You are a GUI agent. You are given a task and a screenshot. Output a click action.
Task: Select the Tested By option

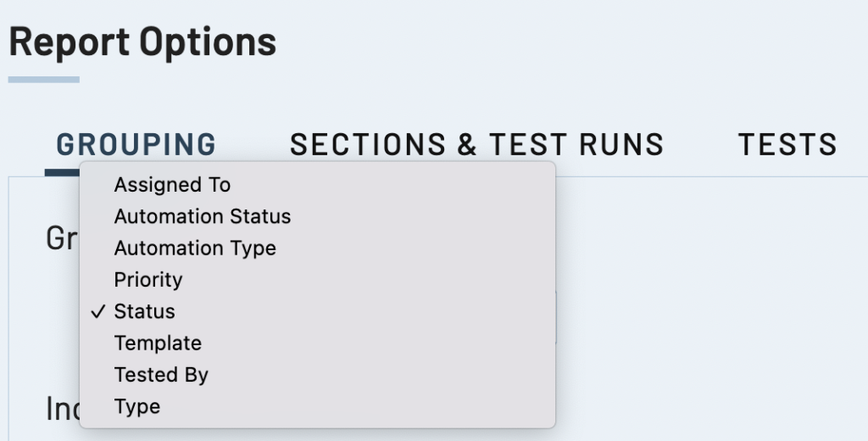click(x=161, y=375)
